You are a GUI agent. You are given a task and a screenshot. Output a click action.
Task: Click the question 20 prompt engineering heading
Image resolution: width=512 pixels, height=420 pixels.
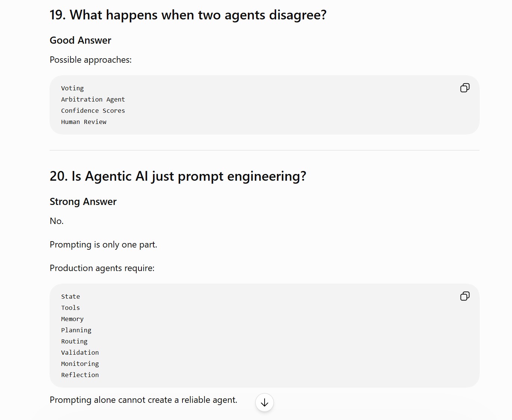(178, 176)
